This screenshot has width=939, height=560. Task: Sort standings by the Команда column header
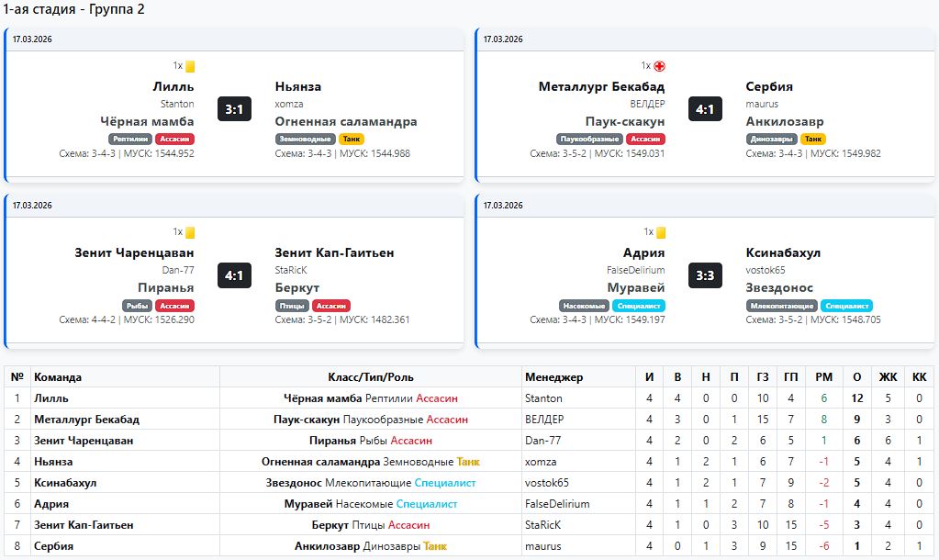(58, 377)
